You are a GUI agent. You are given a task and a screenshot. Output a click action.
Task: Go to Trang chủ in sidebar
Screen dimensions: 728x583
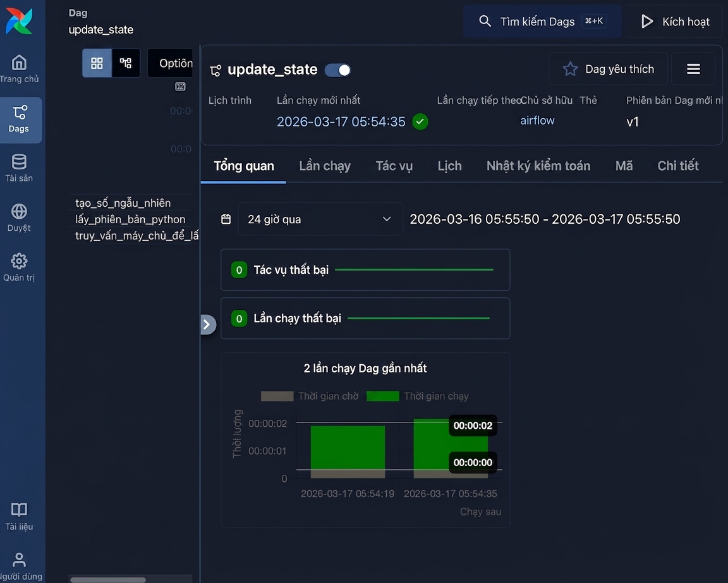click(x=19, y=69)
